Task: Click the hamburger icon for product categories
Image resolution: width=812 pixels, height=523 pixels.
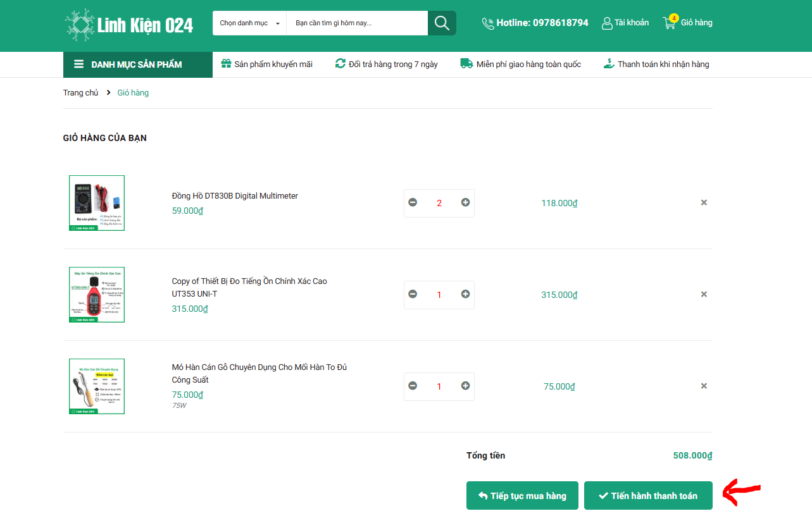Action: (79, 64)
